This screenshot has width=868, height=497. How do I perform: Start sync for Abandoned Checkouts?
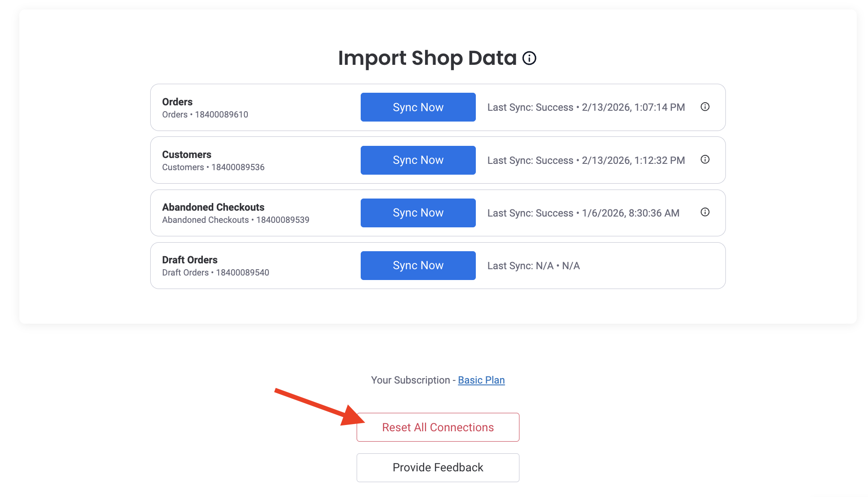tap(418, 213)
